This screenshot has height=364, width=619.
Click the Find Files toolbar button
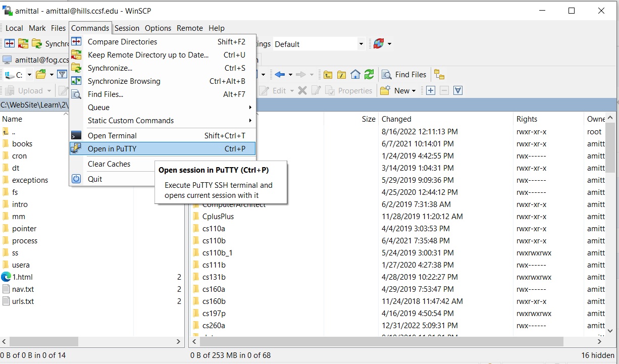tap(404, 75)
